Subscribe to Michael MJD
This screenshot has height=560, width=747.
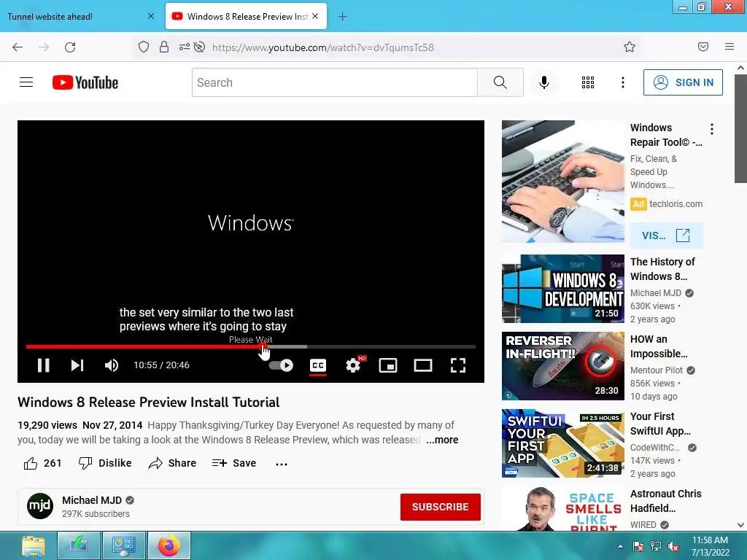[440, 507]
